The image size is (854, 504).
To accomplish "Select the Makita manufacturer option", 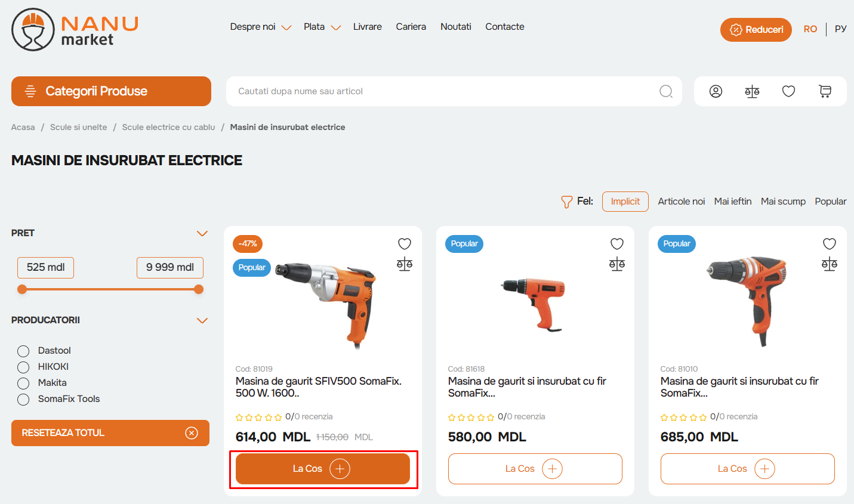I will coord(23,383).
